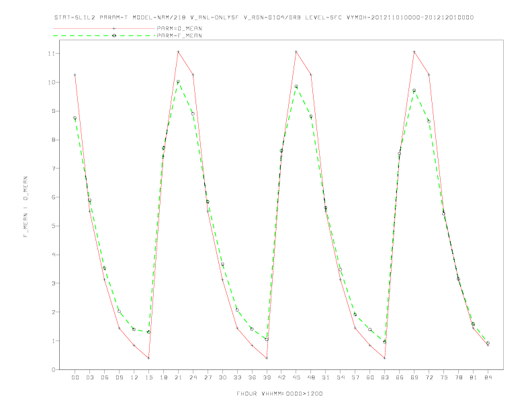Viewport: 532px width, 411px height.
Task: Click the F_MEAN circle marker at hour 84
Action: click(x=488, y=343)
